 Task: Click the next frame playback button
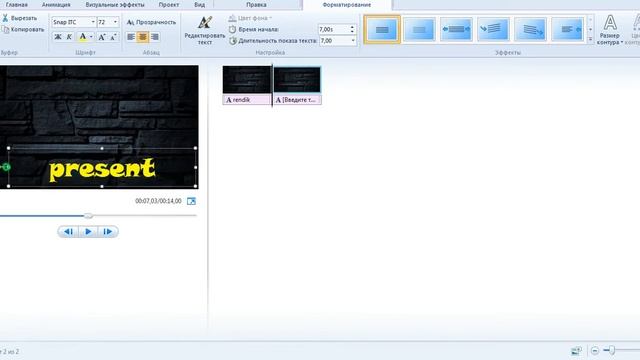(108, 232)
